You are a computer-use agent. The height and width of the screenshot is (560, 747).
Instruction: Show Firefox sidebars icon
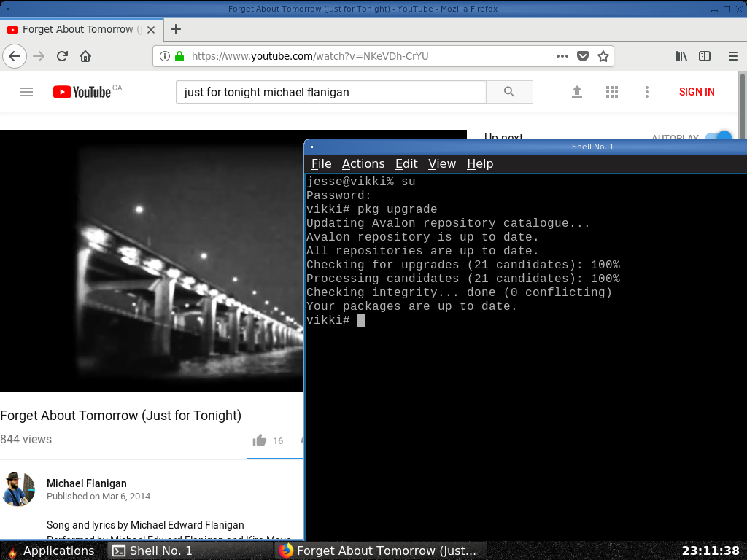(705, 56)
